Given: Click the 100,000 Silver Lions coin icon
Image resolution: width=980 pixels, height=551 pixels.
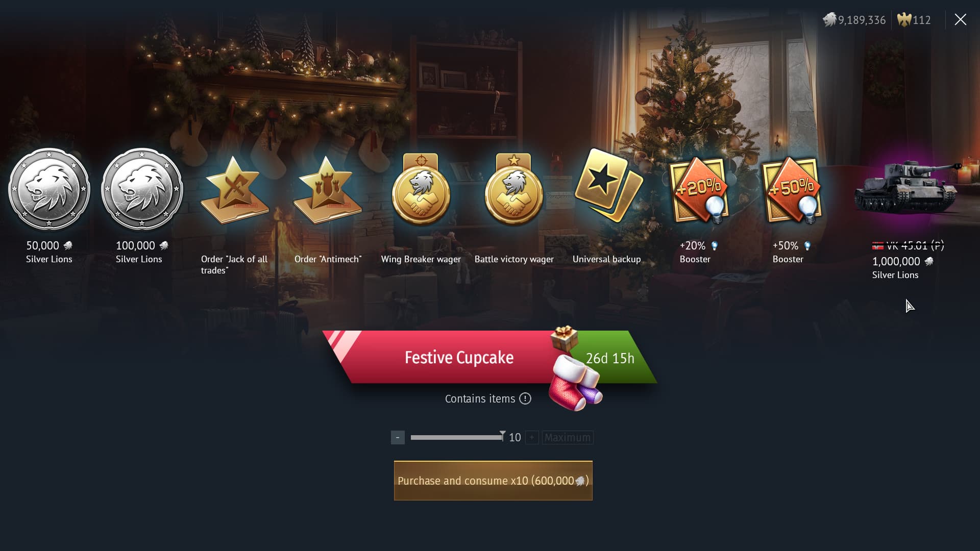Looking at the screenshot, I should click(x=142, y=189).
